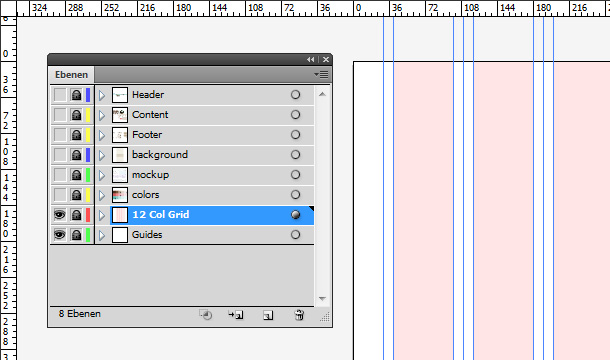Viewport: 610px width, 360px height.
Task: Click the 8 Ebenen layer count text
Action: [x=80, y=314]
